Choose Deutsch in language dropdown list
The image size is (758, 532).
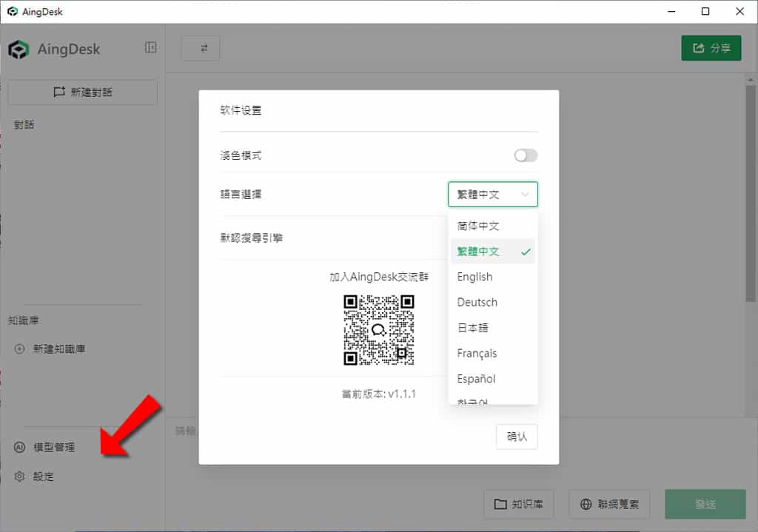(x=492, y=303)
